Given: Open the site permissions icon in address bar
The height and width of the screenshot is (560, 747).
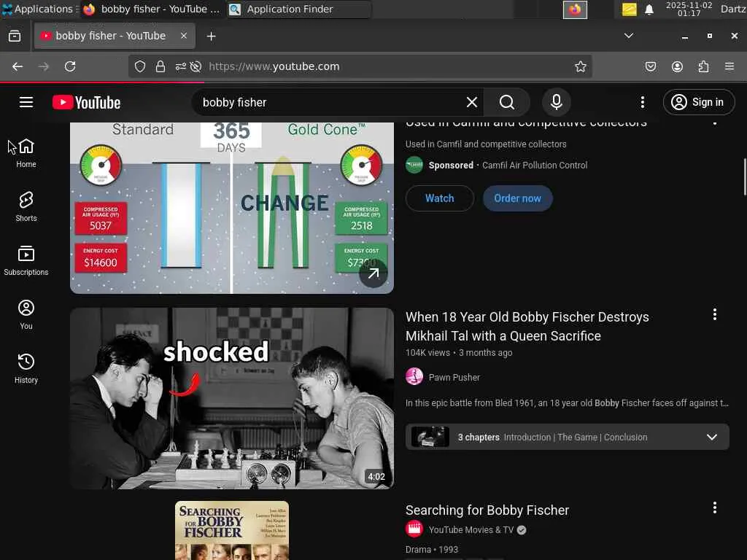Looking at the screenshot, I should coord(181,66).
